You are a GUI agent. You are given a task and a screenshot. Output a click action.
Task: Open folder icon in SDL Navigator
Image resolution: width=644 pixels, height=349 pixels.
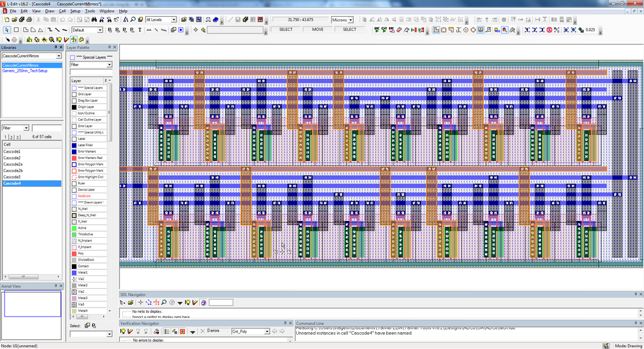click(131, 302)
